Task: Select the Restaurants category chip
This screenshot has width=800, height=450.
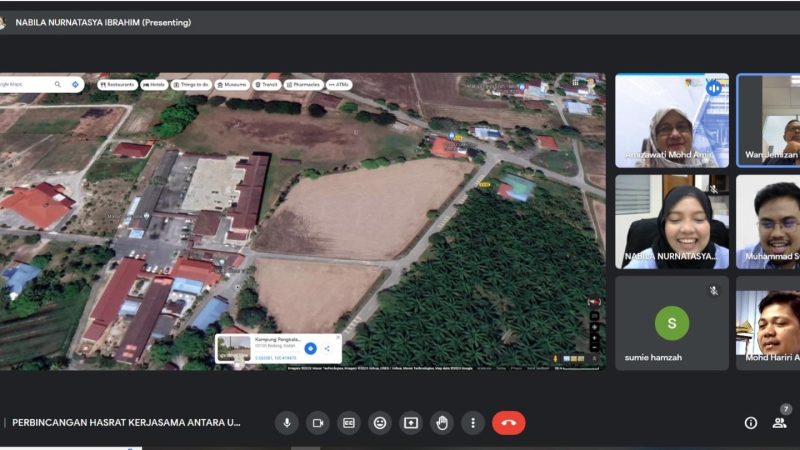Action: click(118, 85)
